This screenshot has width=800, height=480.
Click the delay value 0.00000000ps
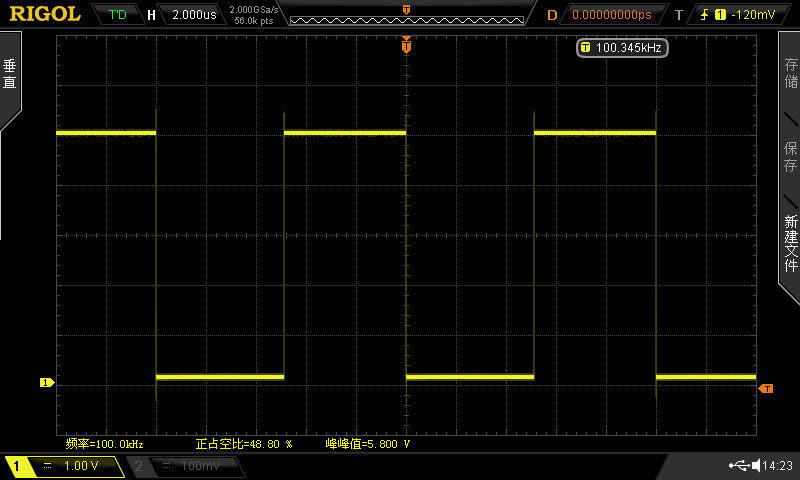(x=612, y=15)
